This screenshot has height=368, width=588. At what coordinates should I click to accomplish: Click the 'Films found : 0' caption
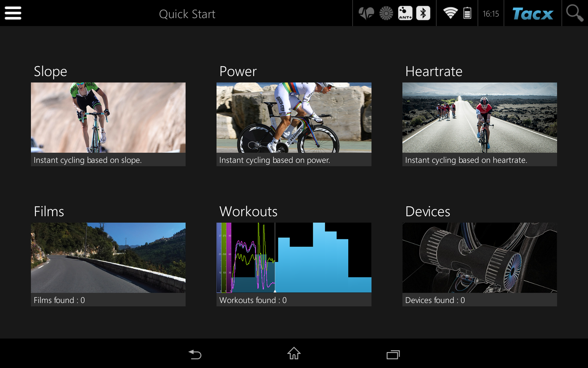[59, 300]
